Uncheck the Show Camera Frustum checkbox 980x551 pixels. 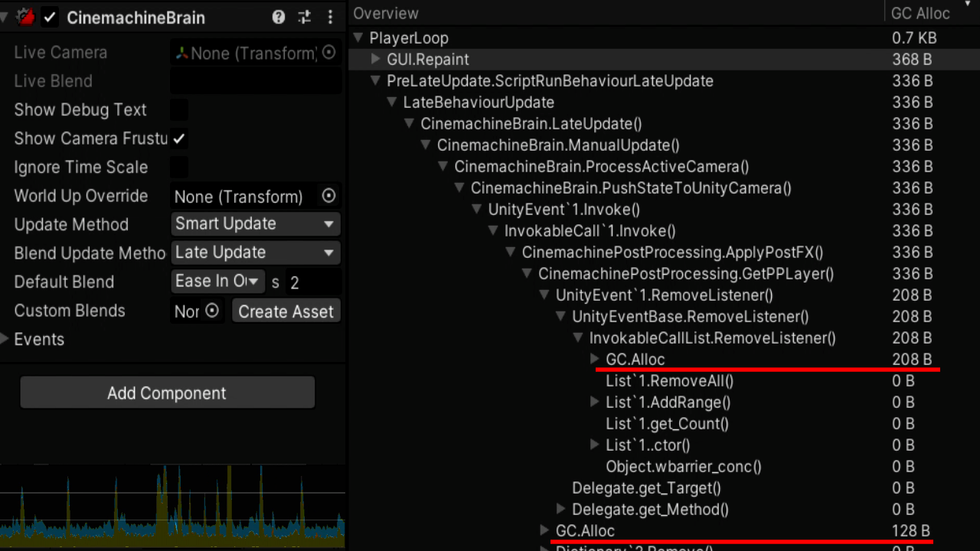pos(179,139)
